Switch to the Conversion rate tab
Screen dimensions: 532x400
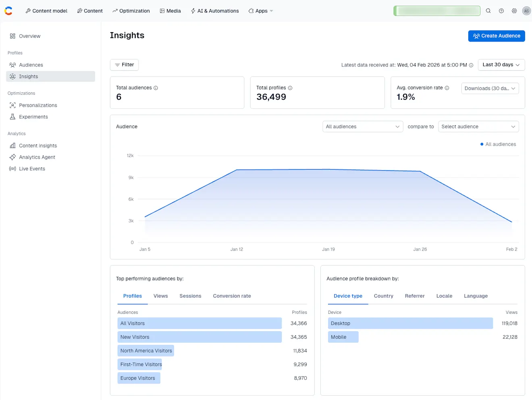232,296
